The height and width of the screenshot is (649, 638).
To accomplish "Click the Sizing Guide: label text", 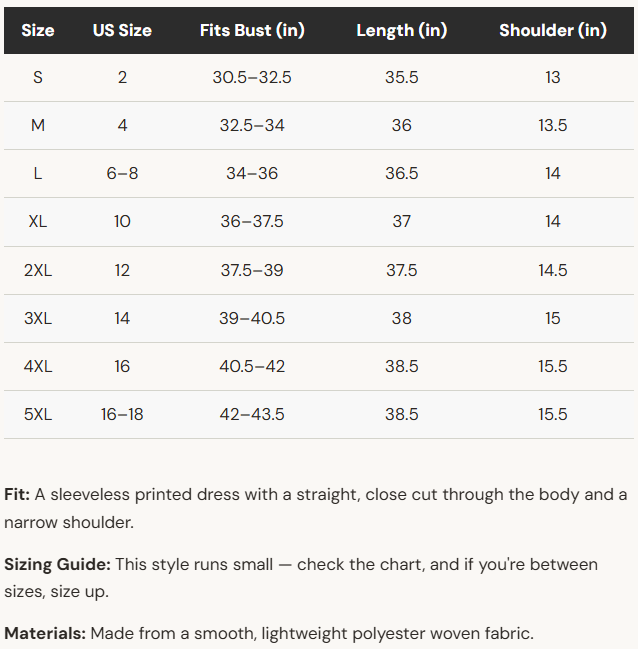I will point(58,564).
